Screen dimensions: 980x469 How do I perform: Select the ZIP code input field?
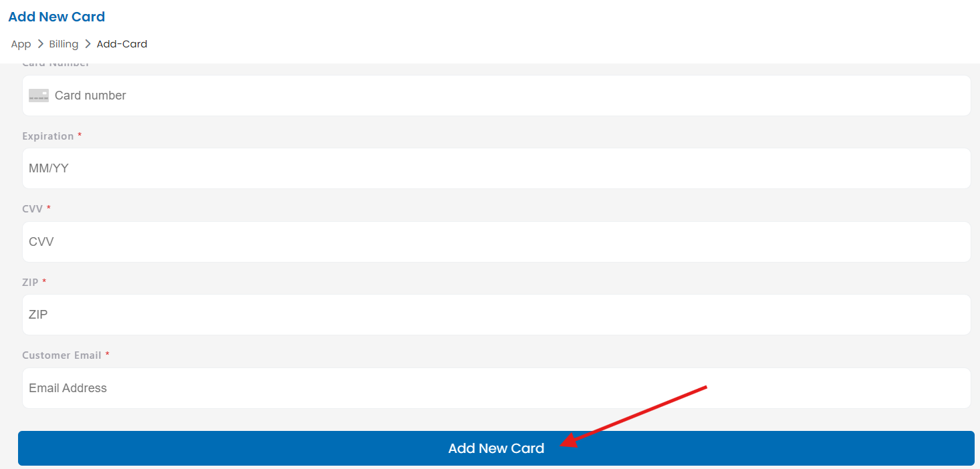tap(496, 315)
